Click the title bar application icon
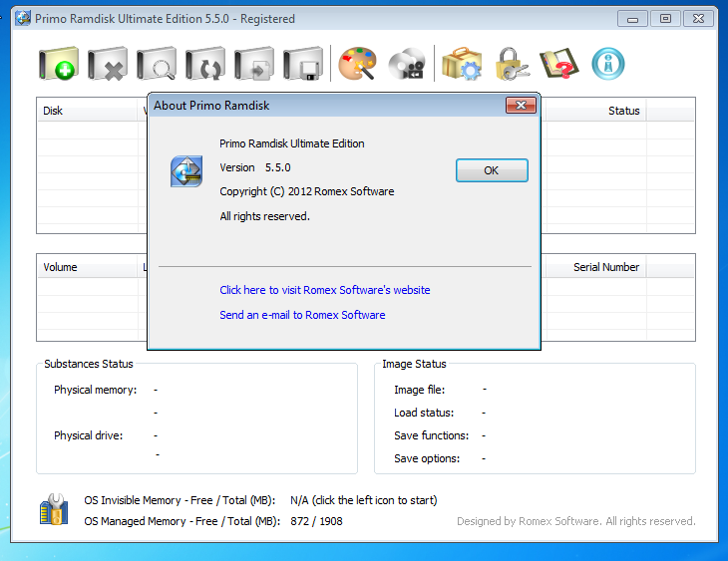 (23, 19)
